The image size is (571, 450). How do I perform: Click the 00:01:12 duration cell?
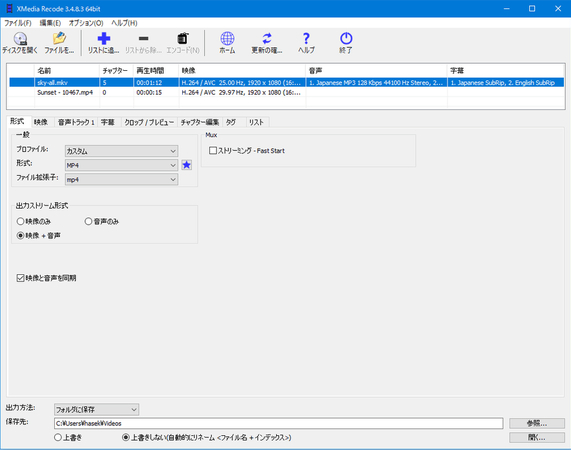pyautogui.click(x=156, y=83)
